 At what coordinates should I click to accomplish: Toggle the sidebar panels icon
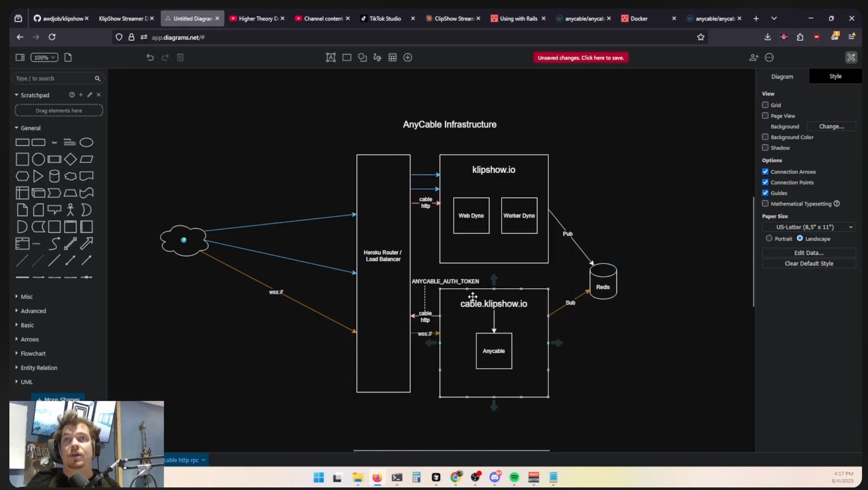[20, 57]
